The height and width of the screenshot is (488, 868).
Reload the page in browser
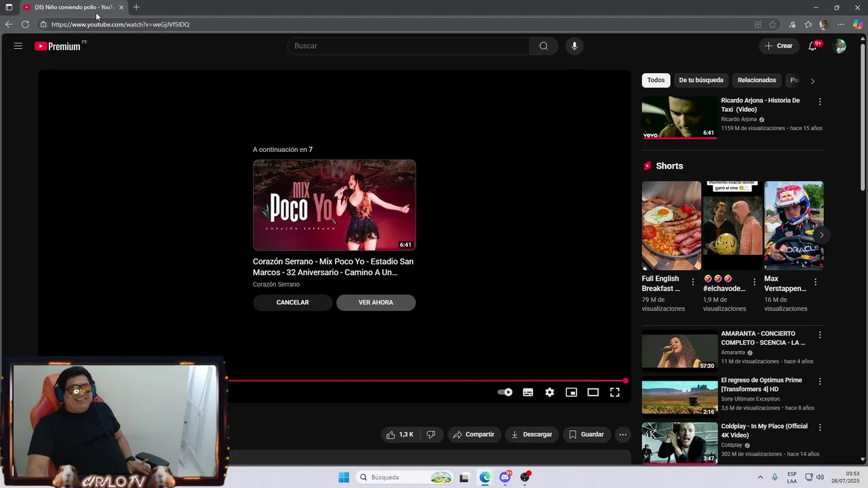25,24
